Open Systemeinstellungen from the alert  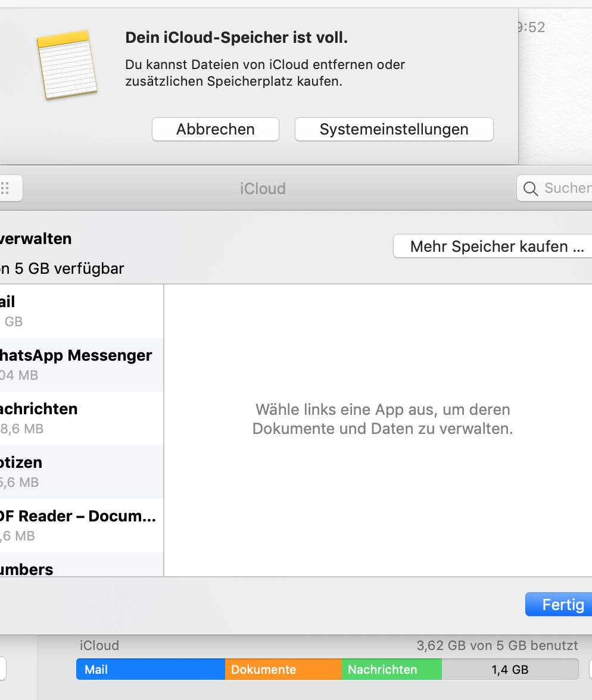(x=394, y=130)
